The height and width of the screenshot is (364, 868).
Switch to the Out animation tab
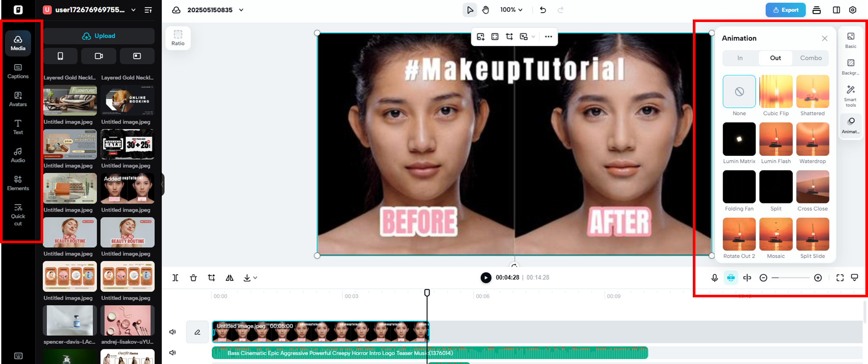click(775, 58)
